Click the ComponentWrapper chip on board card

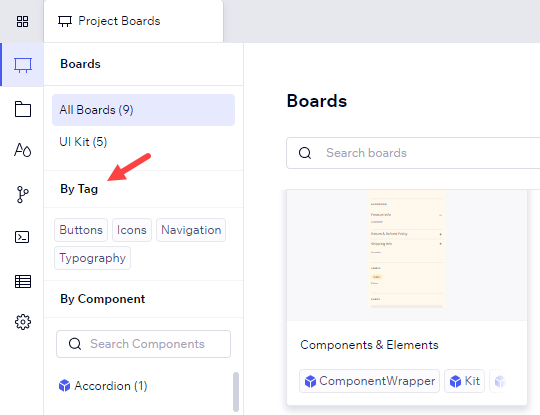370,381
